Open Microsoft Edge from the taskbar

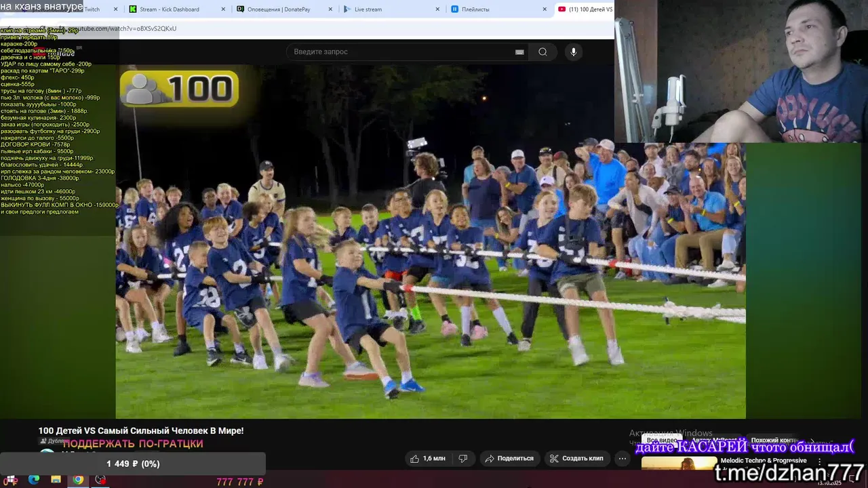tap(33, 480)
